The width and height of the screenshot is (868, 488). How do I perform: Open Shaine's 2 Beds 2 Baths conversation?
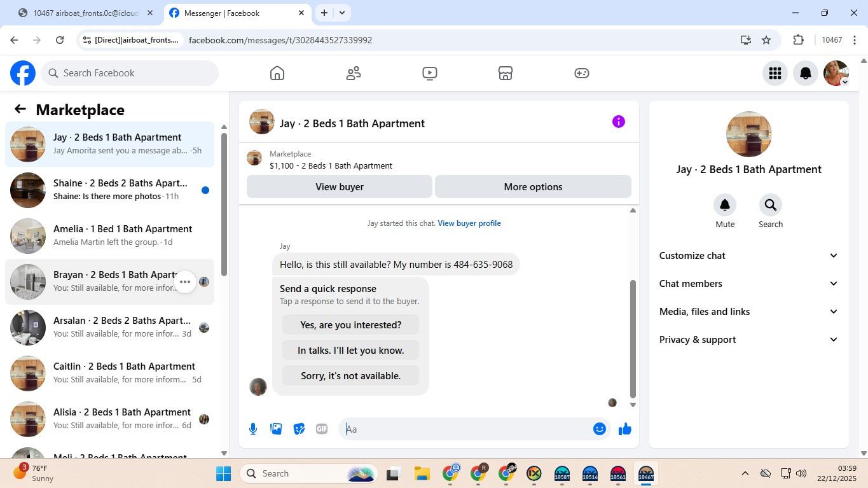point(109,190)
